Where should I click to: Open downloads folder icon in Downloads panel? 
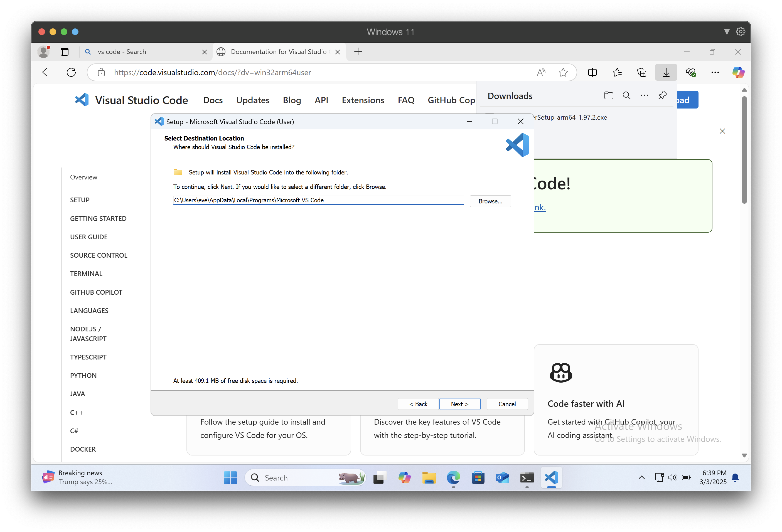609,95
